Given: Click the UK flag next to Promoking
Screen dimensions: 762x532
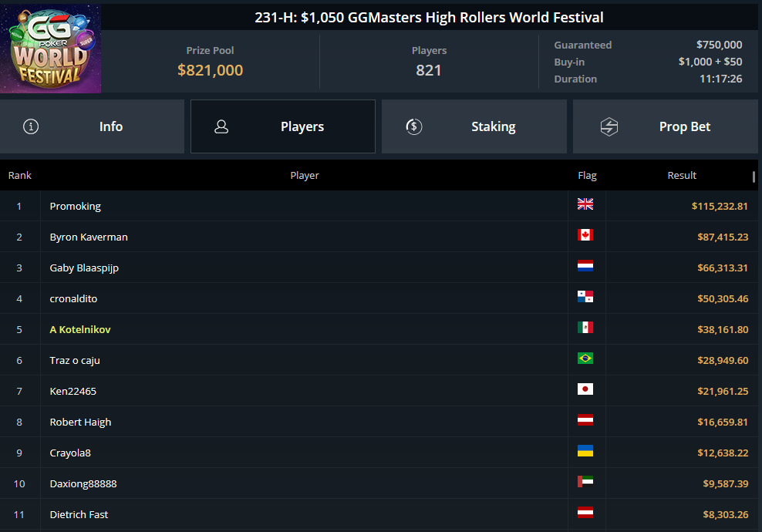Looking at the screenshot, I should [x=585, y=204].
